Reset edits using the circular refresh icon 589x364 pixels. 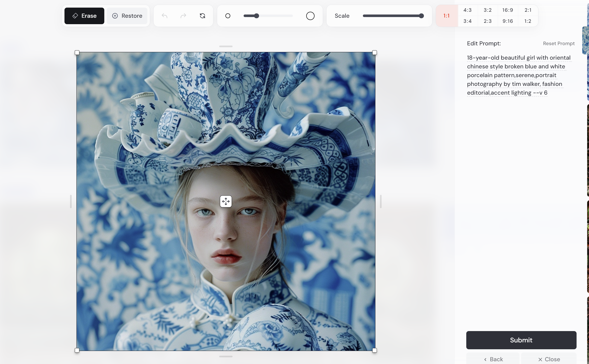coord(202,15)
